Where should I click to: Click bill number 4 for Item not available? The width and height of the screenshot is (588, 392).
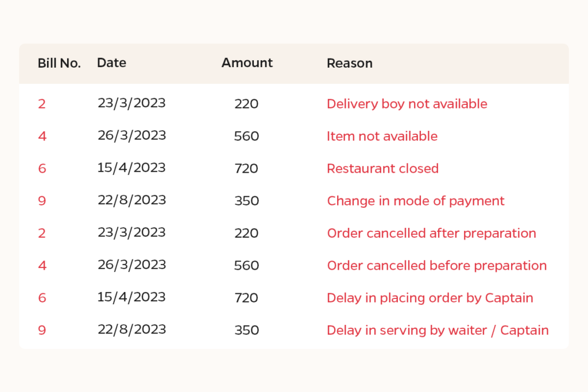[x=42, y=136]
